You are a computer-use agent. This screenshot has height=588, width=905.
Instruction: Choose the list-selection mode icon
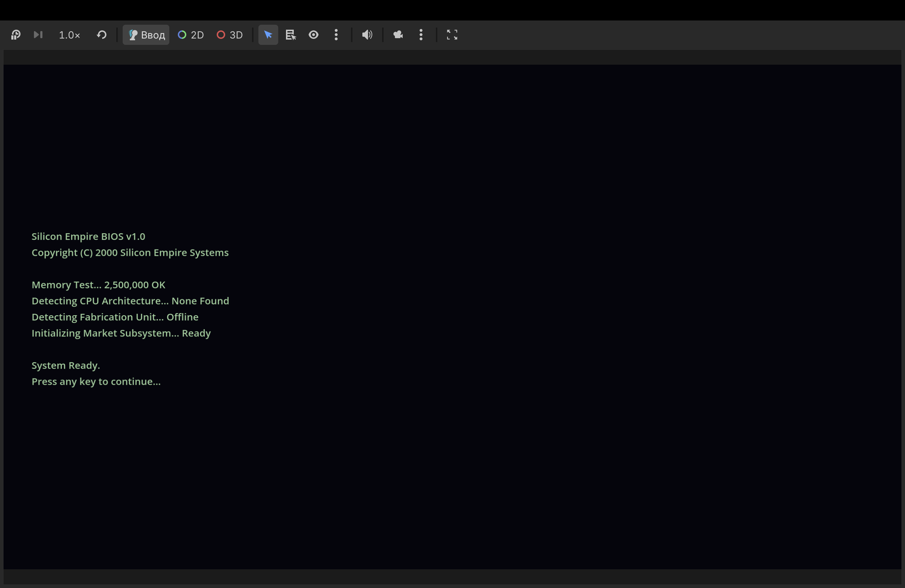tap(291, 35)
